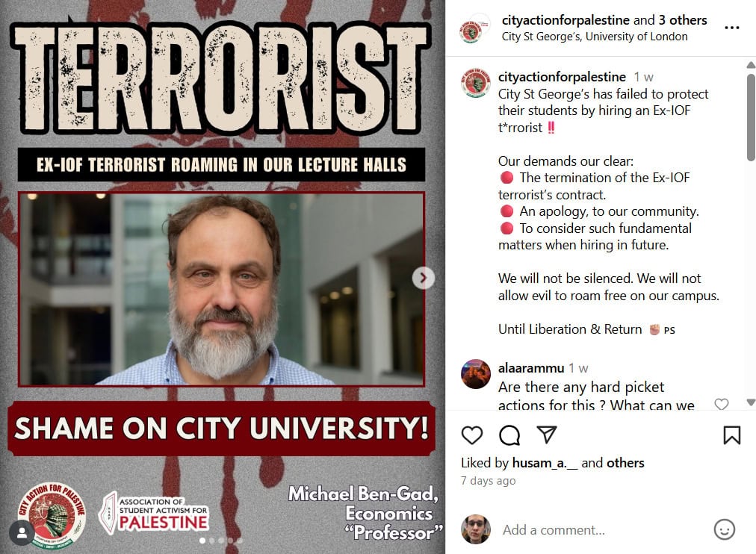The height and width of the screenshot is (554, 756).
Task: Click the '3 others' collaborators link
Action: coord(682,20)
